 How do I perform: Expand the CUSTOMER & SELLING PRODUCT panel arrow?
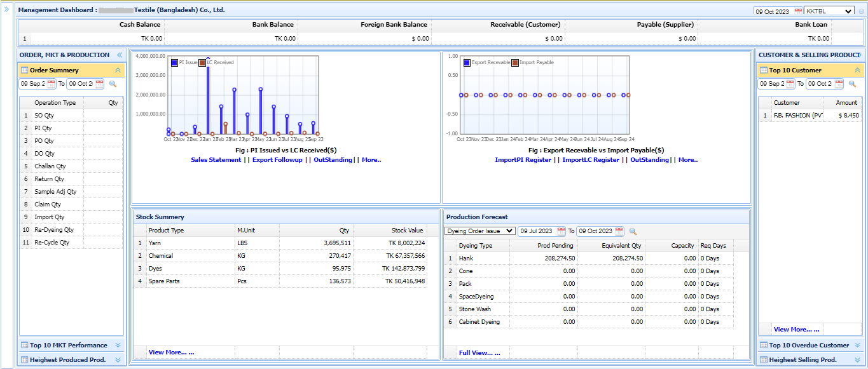pyautogui.click(x=860, y=55)
